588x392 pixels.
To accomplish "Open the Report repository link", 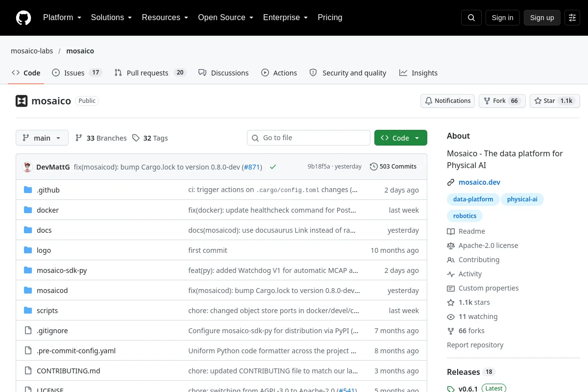I will pyautogui.click(x=475, y=345).
